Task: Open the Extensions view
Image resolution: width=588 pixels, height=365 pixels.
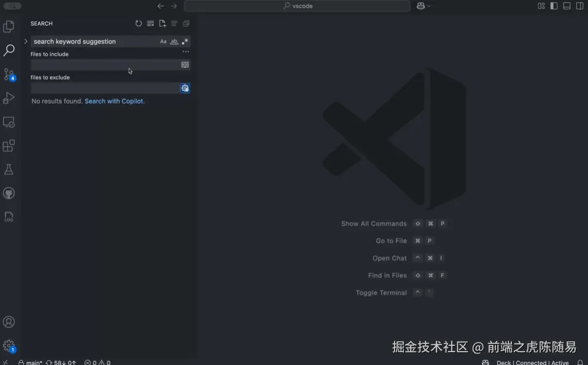Action: point(9,146)
